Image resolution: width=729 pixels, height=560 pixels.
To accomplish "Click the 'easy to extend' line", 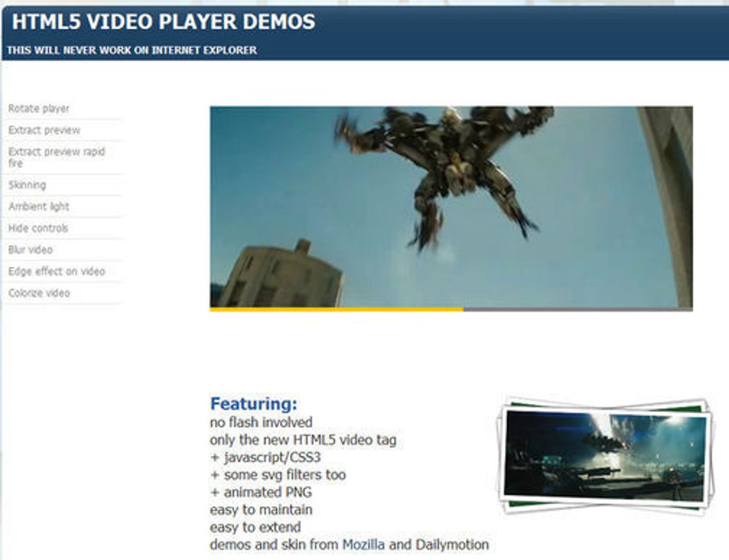I will pyautogui.click(x=255, y=527).
